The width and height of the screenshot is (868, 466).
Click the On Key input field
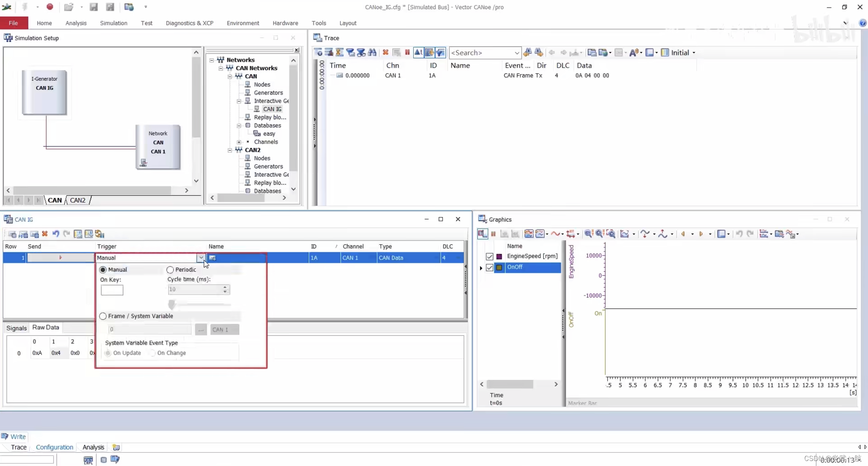coord(112,290)
